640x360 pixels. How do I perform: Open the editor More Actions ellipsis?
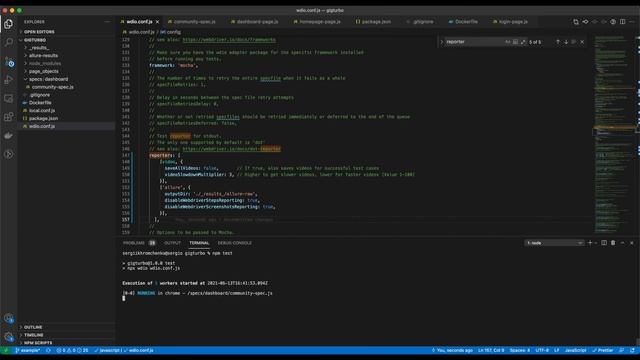631,22
